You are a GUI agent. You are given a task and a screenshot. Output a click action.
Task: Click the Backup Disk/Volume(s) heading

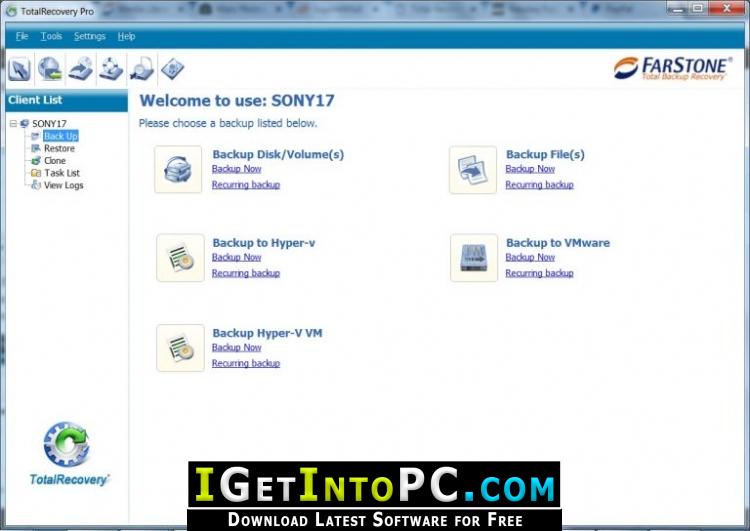[278, 155]
